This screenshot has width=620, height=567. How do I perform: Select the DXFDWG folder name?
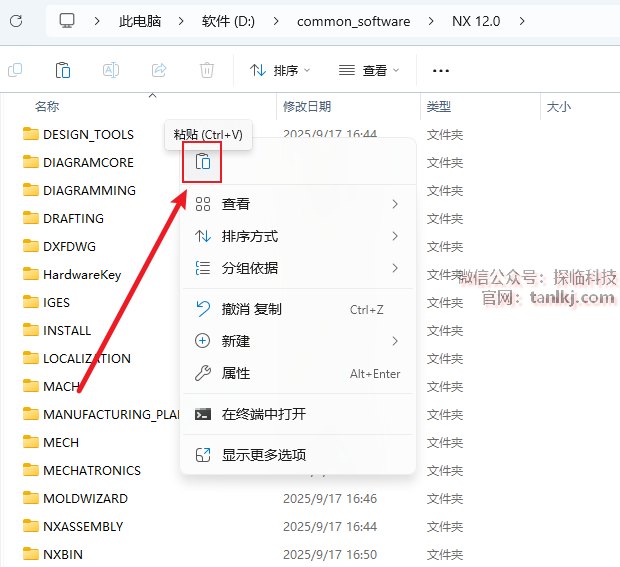(x=70, y=246)
